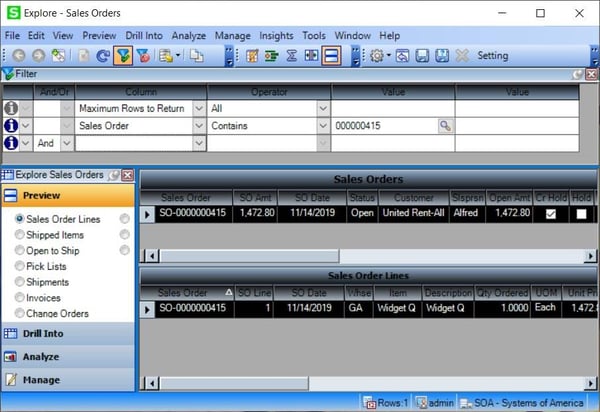Open the Manage section in sidebar

coord(40,380)
